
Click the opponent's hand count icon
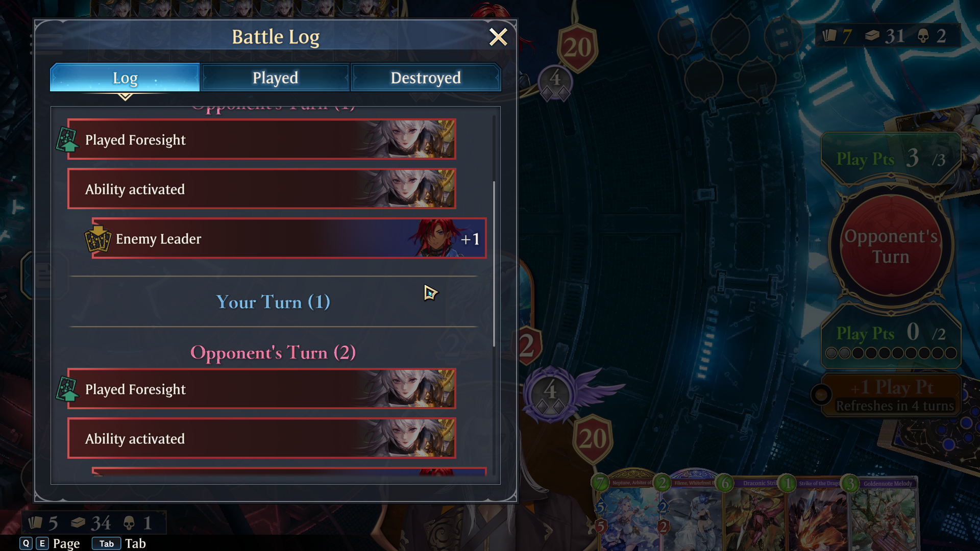pos(829,36)
